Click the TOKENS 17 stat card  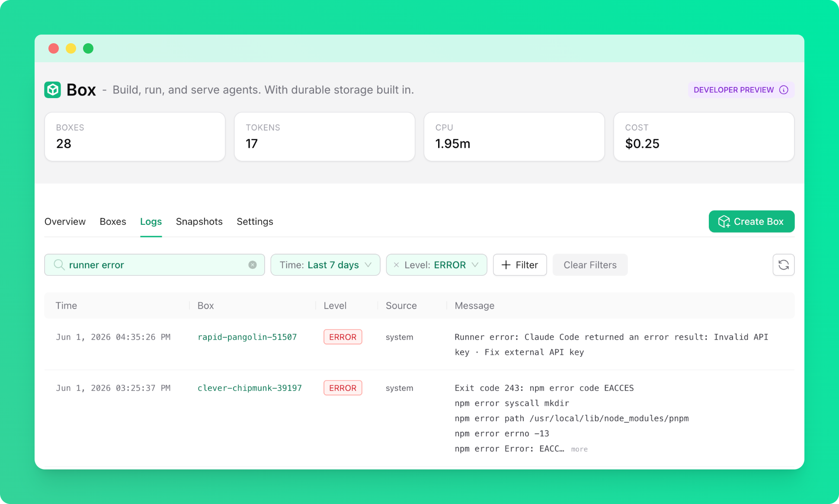325,137
